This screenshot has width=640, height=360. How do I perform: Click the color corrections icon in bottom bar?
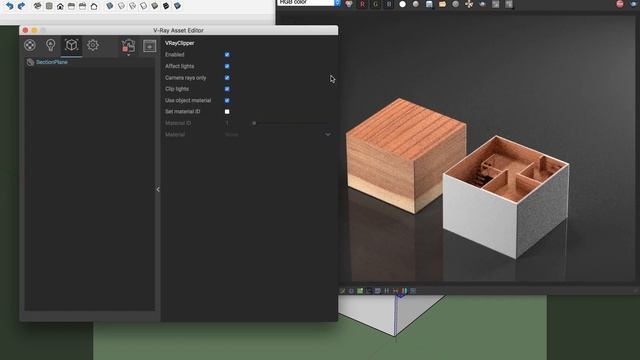tap(342, 291)
